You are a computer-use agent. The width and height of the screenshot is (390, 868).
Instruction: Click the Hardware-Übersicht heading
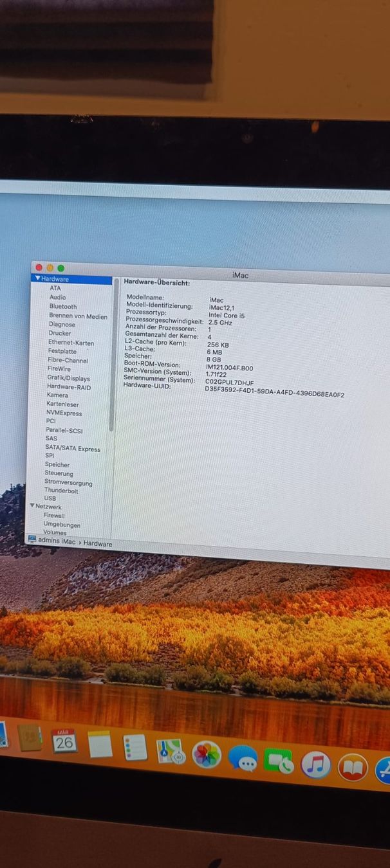pos(156,282)
